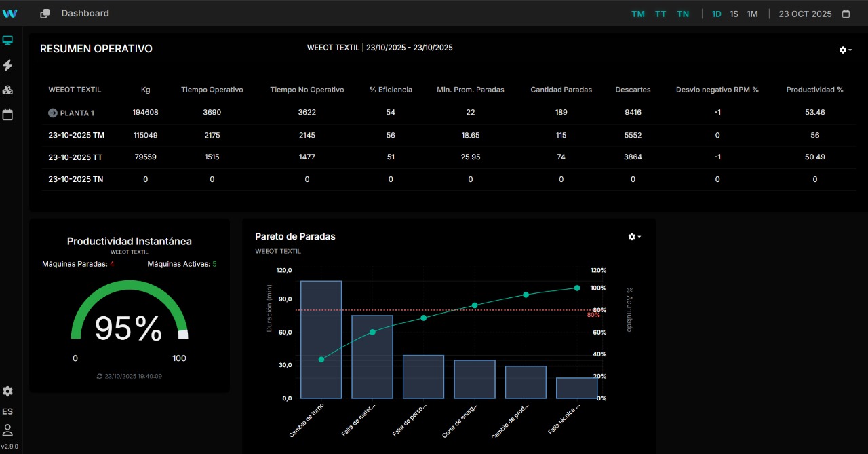868x454 pixels.
Task: Click the Weeot W logo
Action: (x=10, y=13)
